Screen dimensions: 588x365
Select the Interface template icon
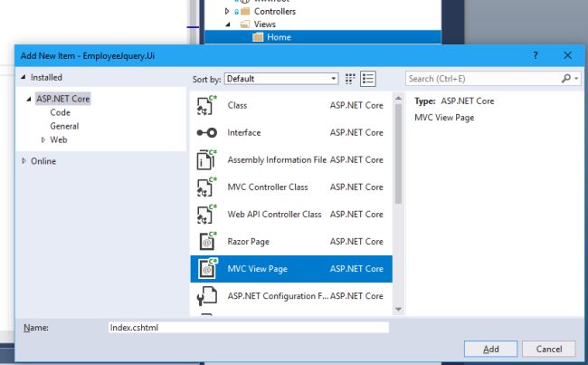206,132
